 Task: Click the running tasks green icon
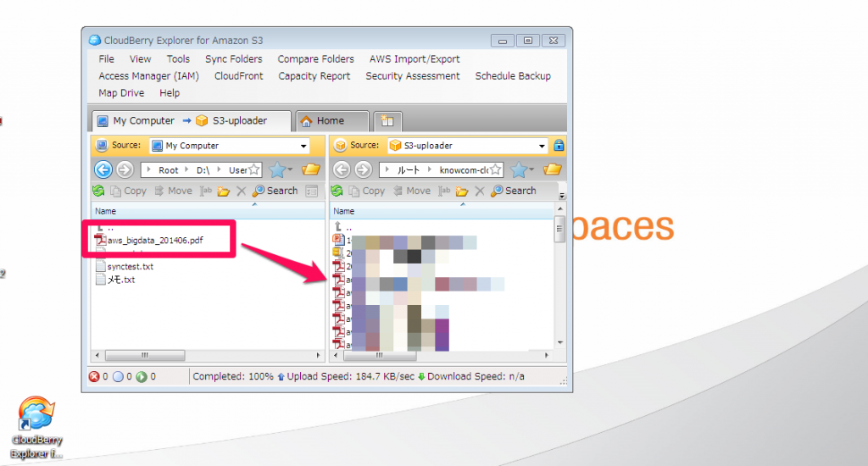(142, 377)
